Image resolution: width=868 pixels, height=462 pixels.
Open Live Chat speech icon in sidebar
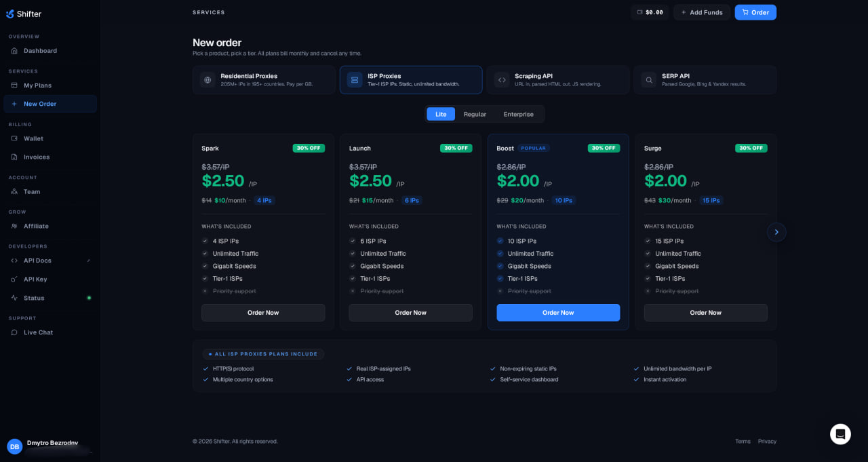click(14, 332)
